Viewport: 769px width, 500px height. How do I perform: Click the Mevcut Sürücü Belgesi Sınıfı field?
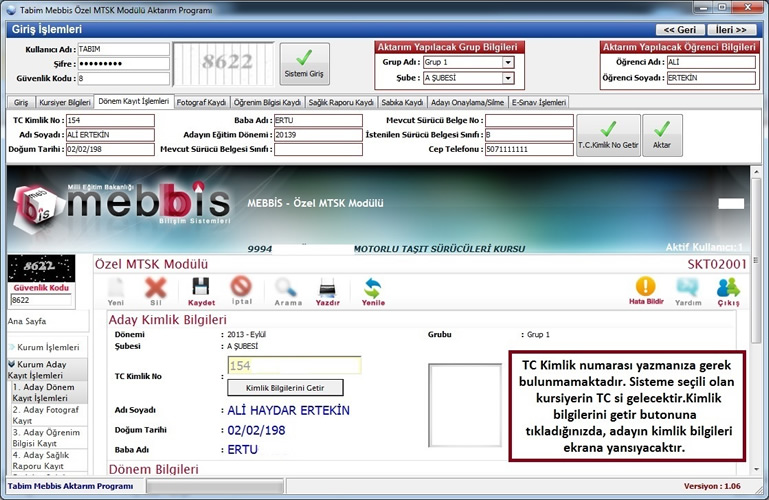click(x=318, y=150)
